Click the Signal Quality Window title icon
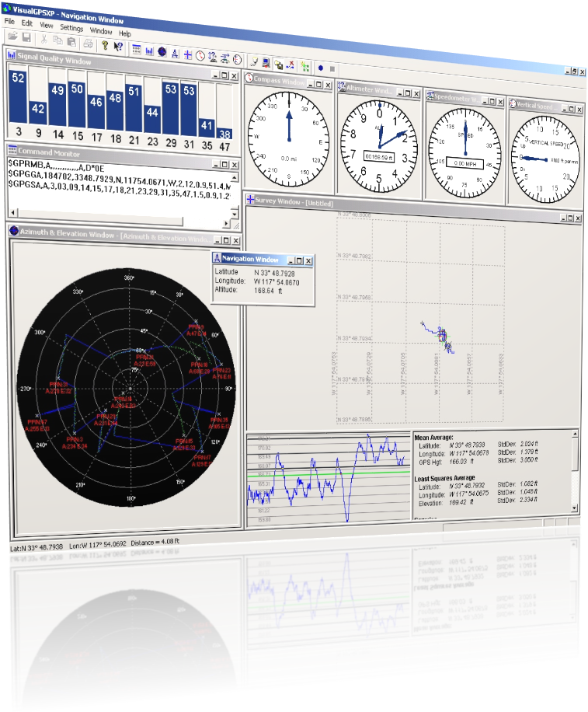Screen dimensions: 588x712 (12, 54)
